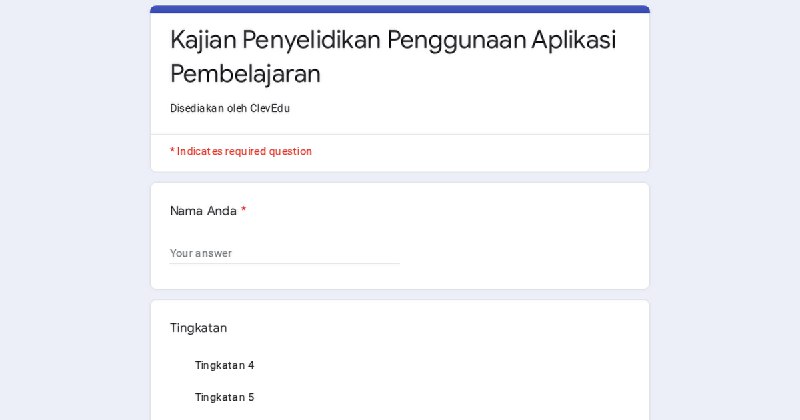
Task: Click the word Pembelajaran in the title
Action: tap(245, 74)
